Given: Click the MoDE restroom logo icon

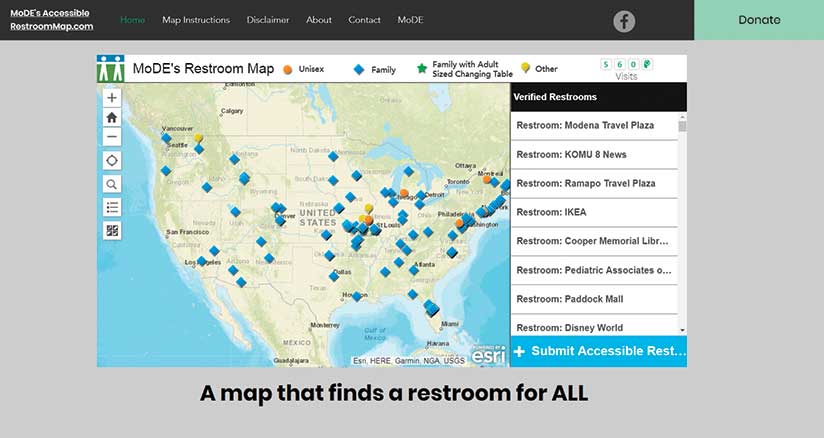Looking at the screenshot, I should pos(111,68).
